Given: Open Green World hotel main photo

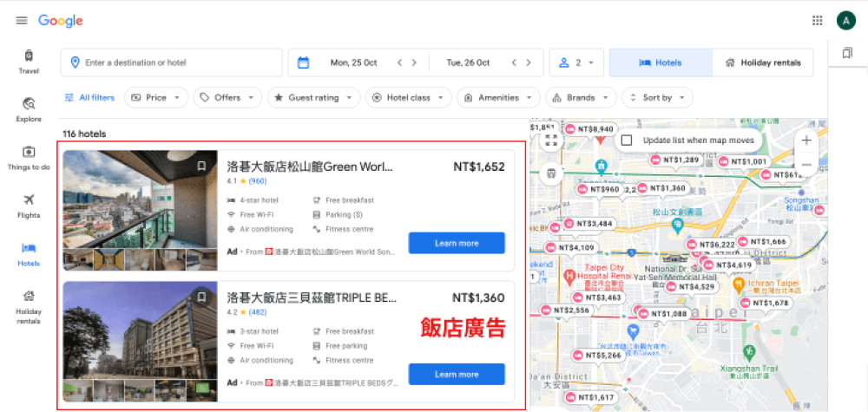Looking at the screenshot, I should (x=140, y=199).
